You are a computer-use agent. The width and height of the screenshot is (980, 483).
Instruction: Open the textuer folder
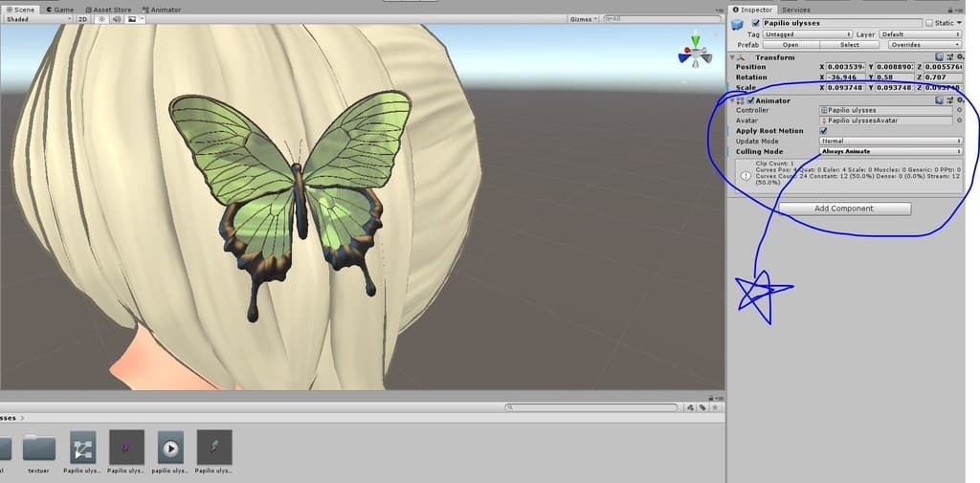pyautogui.click(x=38, y=448)
